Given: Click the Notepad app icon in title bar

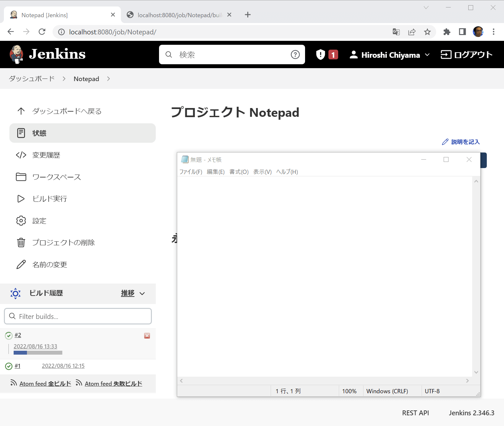Looking at the screenshot, I should [x=185, y=159].
